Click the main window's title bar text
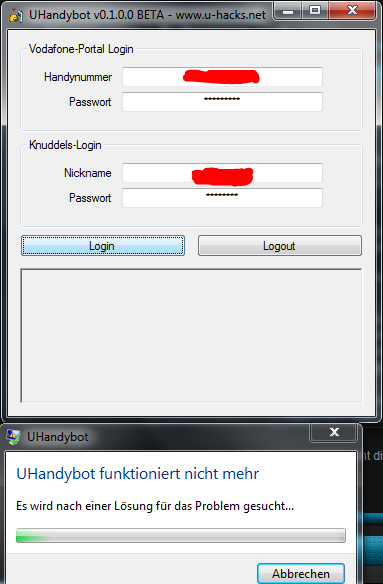The image size is (383, 584). click(x=148, y=15)
